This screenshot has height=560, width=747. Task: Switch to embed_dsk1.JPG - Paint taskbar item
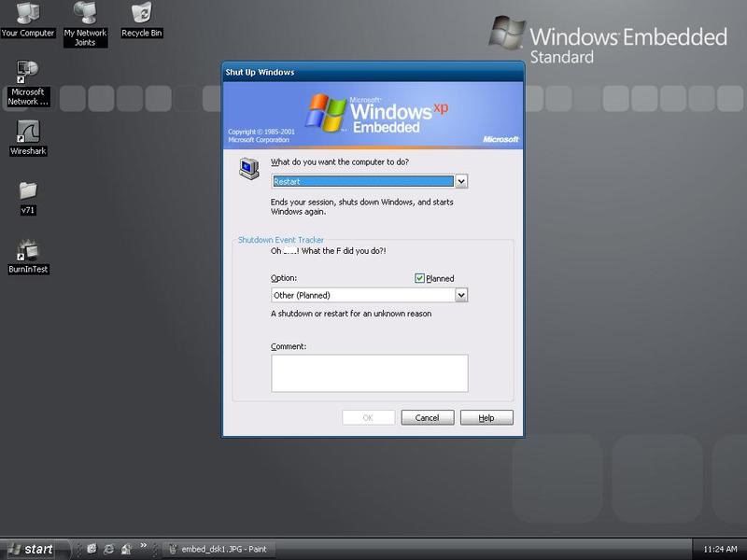click(x=220, y=549)
